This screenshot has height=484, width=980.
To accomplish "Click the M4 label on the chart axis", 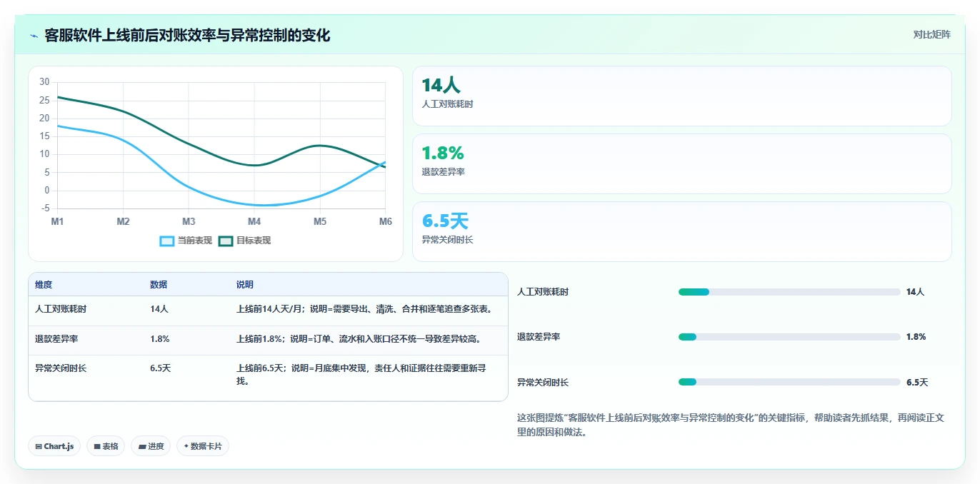I will pyautogui.click(x=254, y=222).
